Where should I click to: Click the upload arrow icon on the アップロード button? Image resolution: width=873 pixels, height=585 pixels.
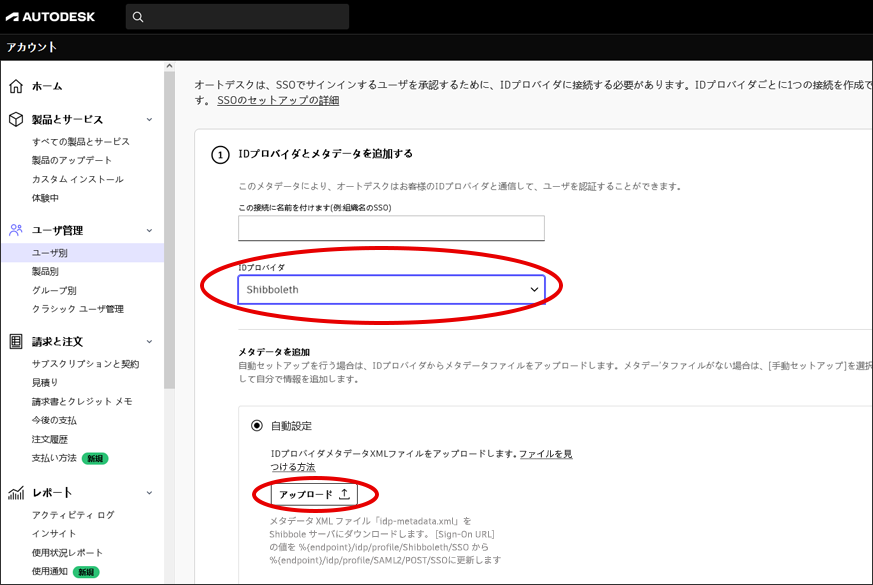pos(345,494)
